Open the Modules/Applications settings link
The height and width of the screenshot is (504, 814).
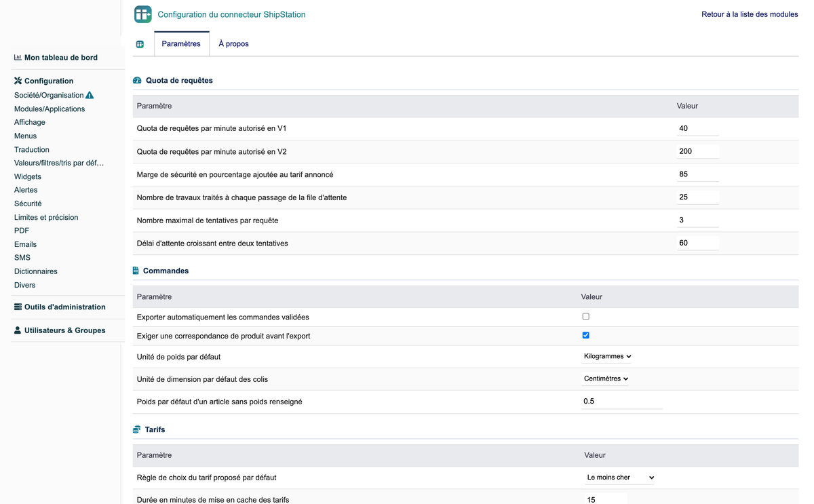pos(50,109)
